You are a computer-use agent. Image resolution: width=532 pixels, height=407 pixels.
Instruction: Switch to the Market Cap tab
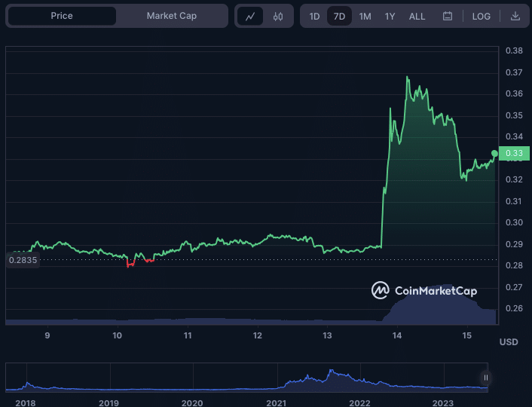(171, 16)
